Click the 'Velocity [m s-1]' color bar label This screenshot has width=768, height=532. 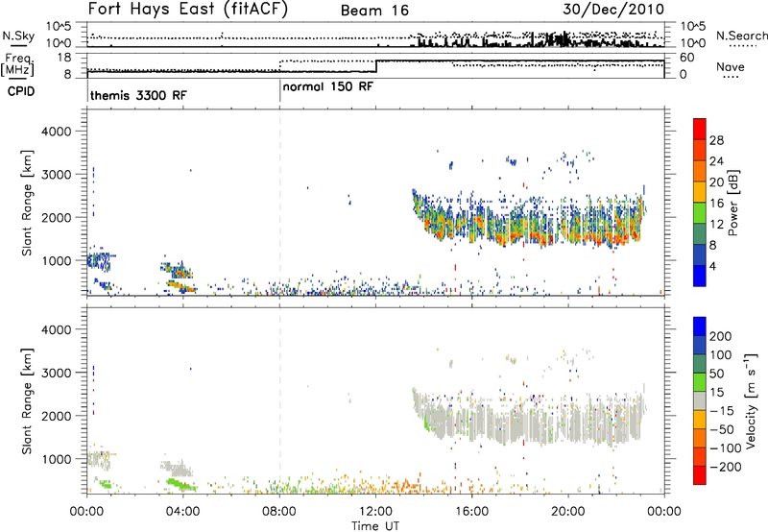point(751,400)
